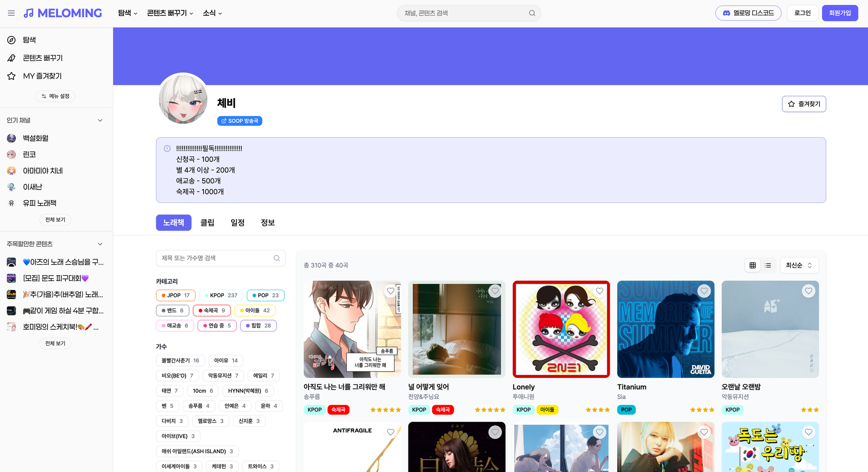Switch to list view layout
The height and width of the screenshot is (472, 868).
pos(768,265)
